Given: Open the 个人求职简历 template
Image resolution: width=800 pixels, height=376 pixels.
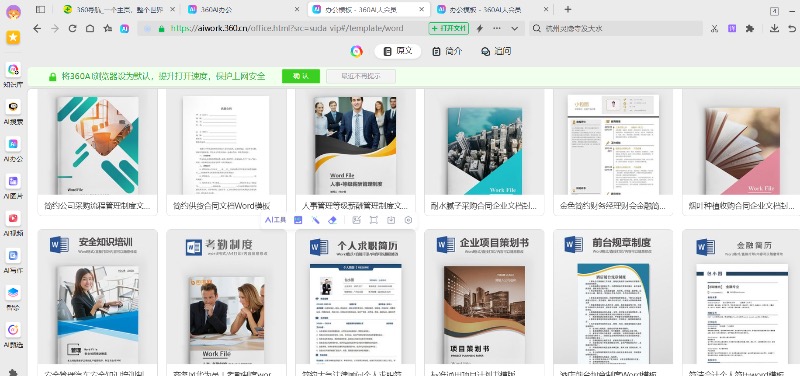Looking at the screenshot, I should coord(356,303).
